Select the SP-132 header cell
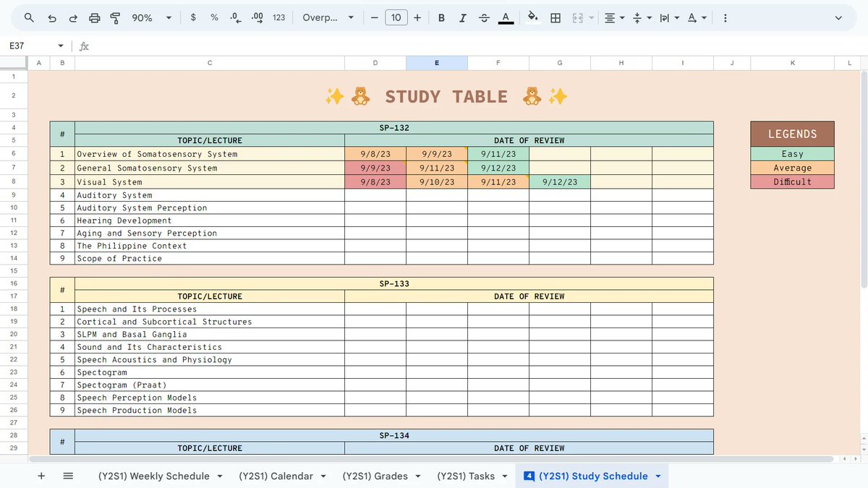This screenshot has height=488, width=868. 394,128
